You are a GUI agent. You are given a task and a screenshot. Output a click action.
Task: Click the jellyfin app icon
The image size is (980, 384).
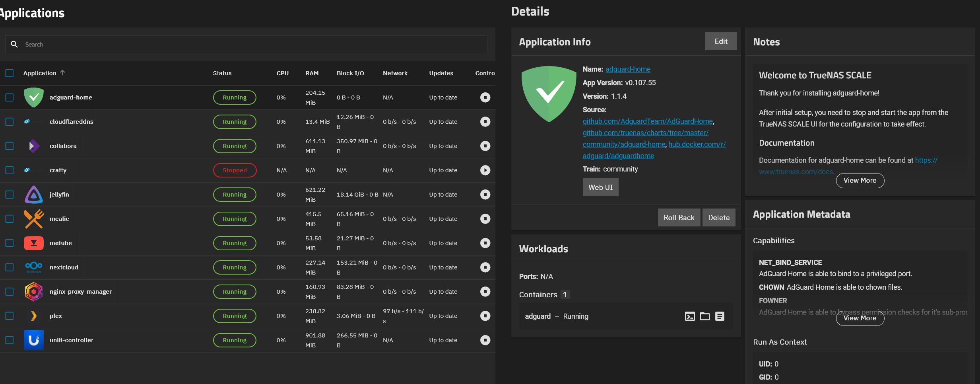click(34, 195)
